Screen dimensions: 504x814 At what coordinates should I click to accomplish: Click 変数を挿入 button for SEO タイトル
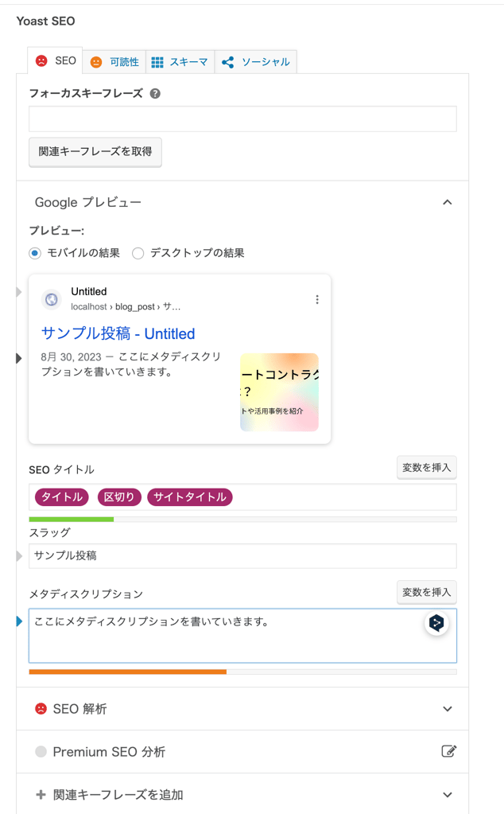click(426, 468)
